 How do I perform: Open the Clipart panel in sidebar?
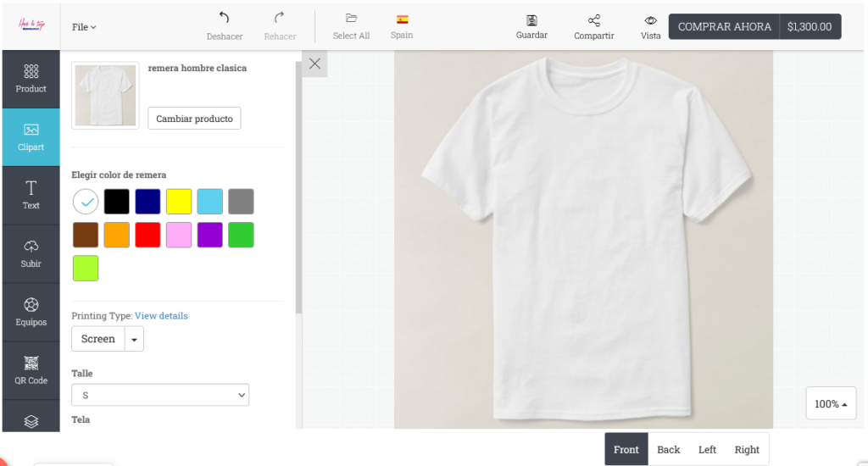31,136
